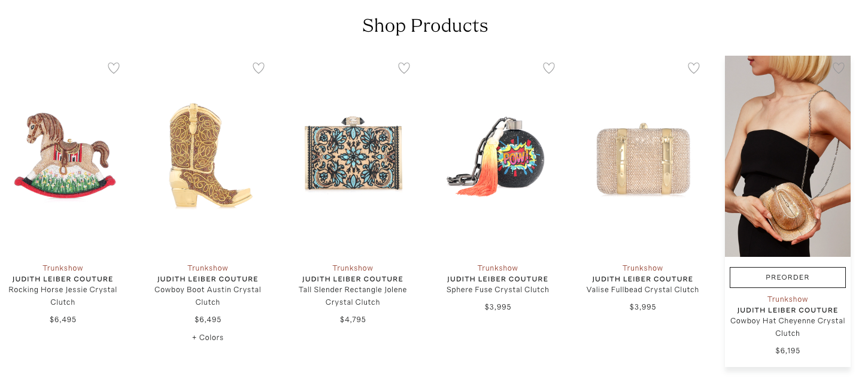Image resolution: width=868 pixels, height=379 pixels.
Task: Toggle heart icon on Sphere Fuse clutch
Action: [x=549, y=68]
